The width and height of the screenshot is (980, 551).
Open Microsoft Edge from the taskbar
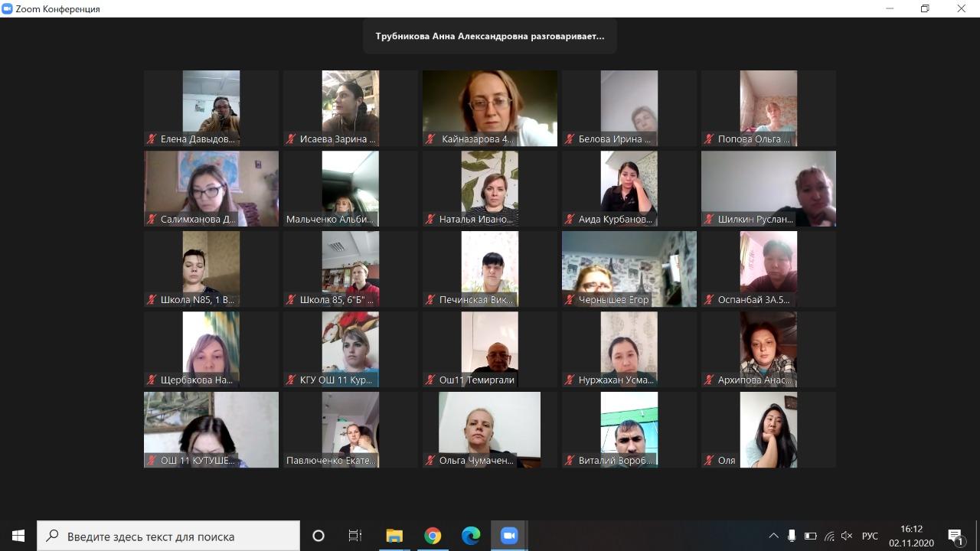coord(471,536)
